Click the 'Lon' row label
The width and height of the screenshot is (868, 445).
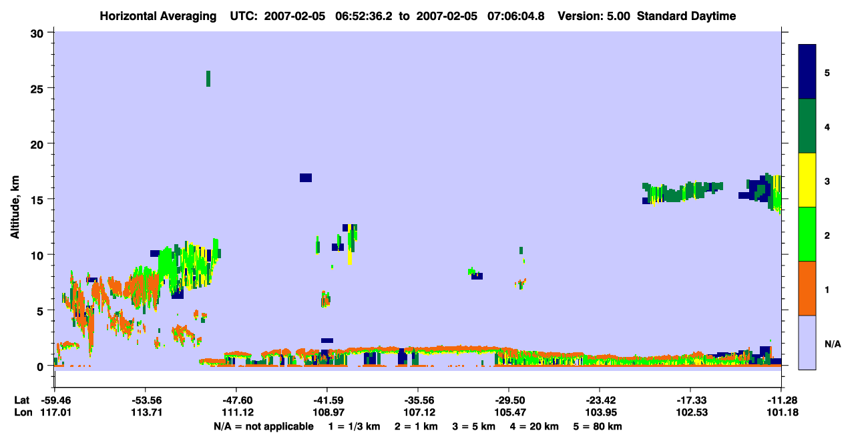click(x=22, y=412)
